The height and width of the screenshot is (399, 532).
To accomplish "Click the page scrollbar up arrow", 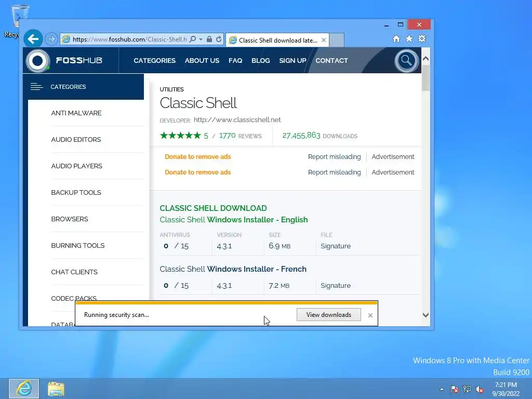I will (425, 58).
